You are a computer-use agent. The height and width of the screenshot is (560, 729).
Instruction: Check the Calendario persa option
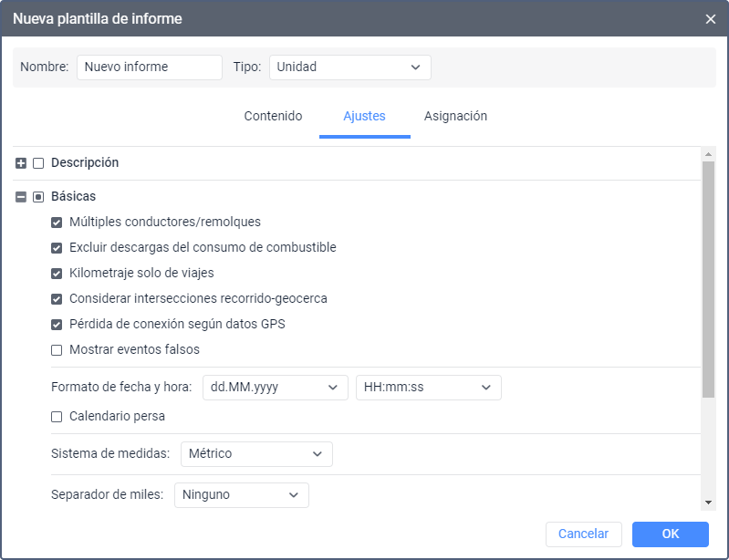tap(57, 417)
